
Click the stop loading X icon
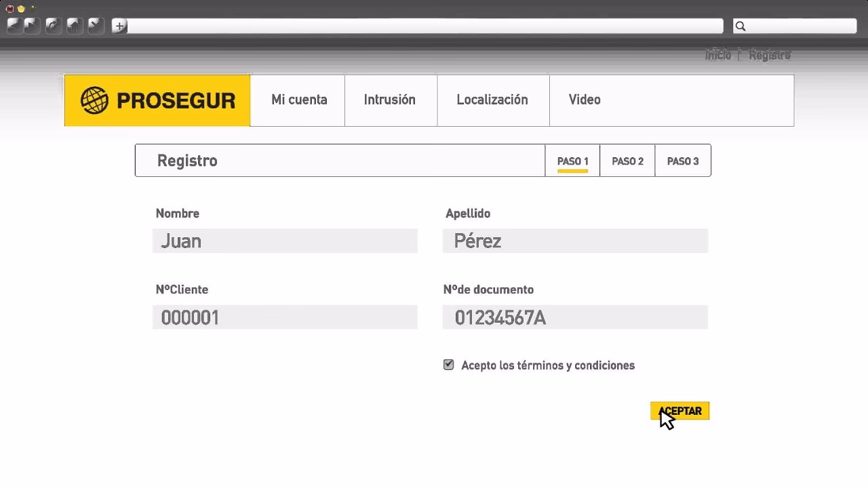96,26
